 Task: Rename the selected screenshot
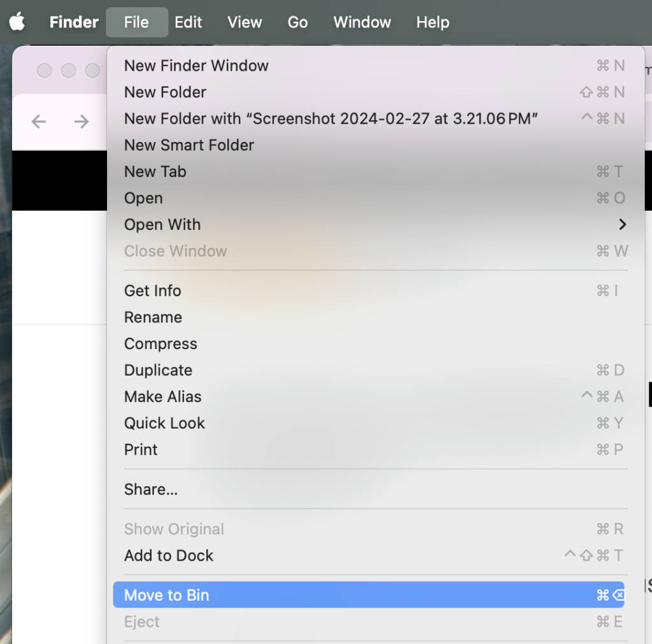153,317
